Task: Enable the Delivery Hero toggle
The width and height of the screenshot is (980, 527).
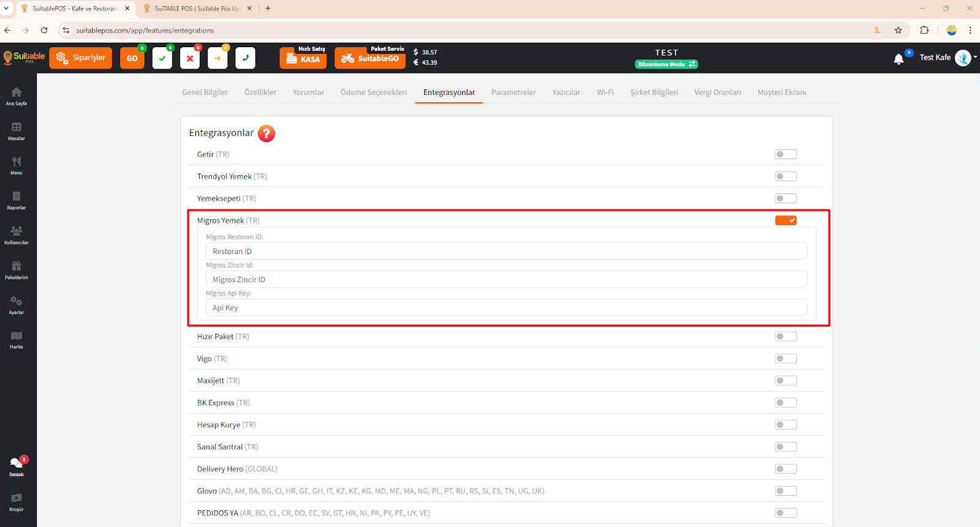Action: 786,469
